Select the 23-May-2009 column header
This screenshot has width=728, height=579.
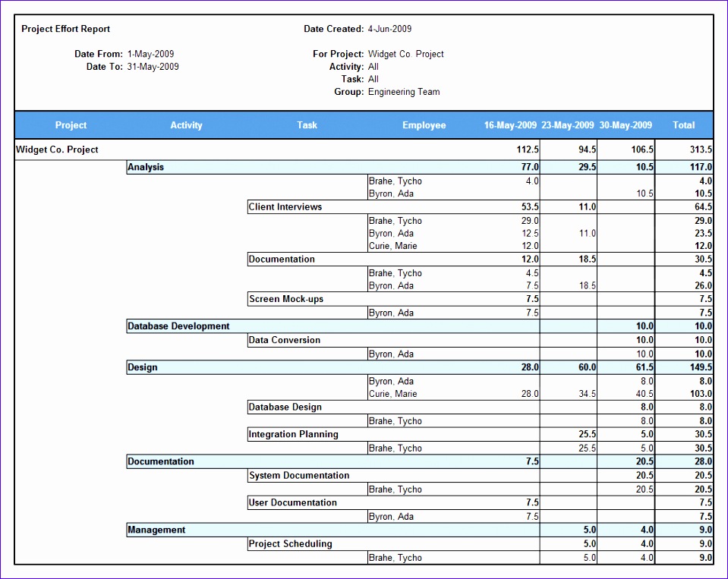(x=568, y=125)
